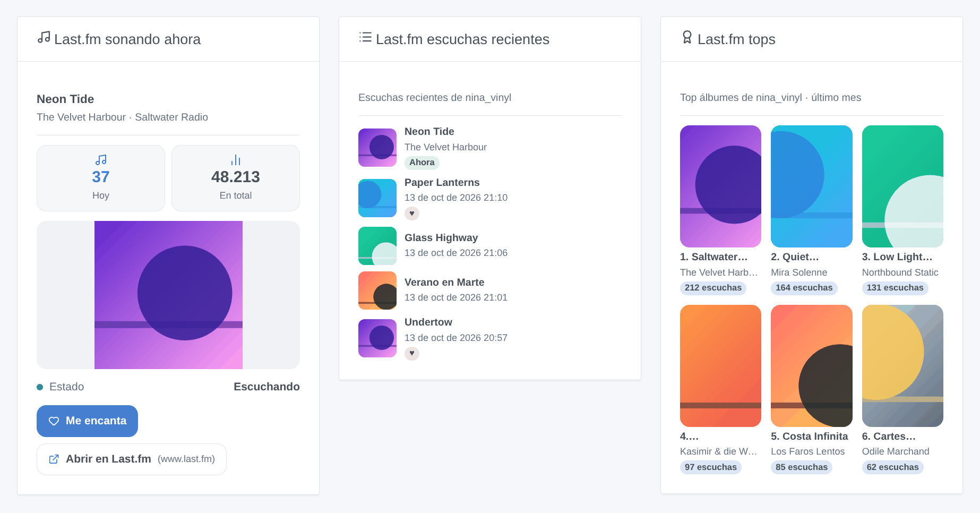Click the Undertow track title
Screen dimensions: 980x513
pos(428,322)
